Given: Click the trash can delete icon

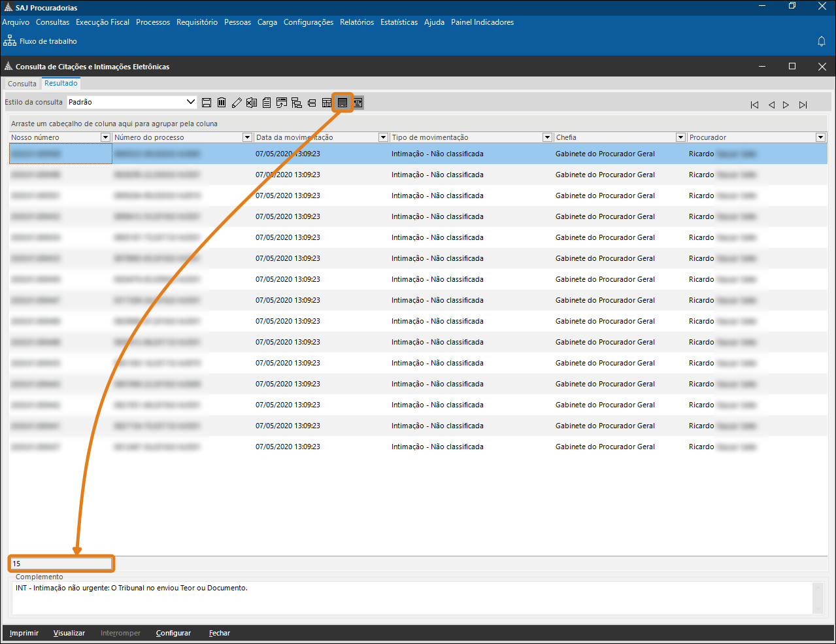Looking at the screenshot, I should 222,103.
